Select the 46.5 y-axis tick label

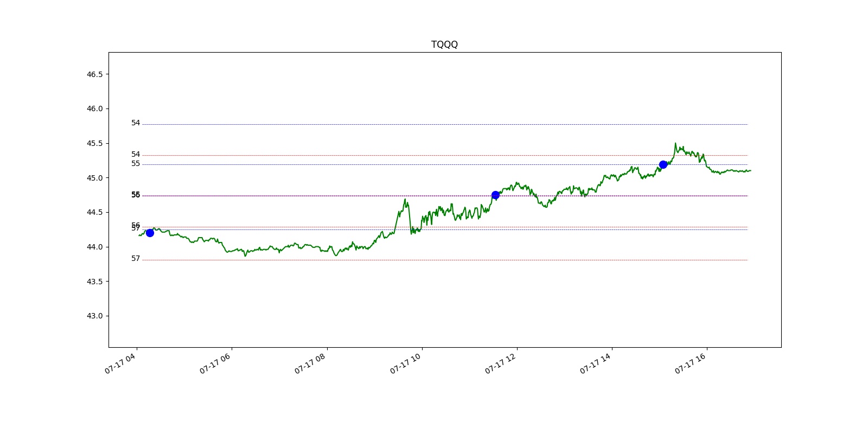coord(94,74)
